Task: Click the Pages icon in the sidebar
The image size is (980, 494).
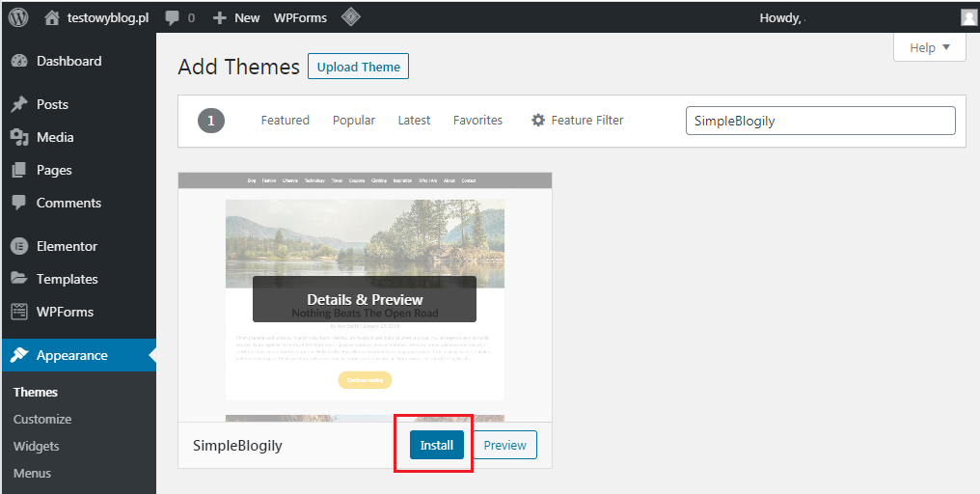Action: pyautogui.click(x=19, y=170)
